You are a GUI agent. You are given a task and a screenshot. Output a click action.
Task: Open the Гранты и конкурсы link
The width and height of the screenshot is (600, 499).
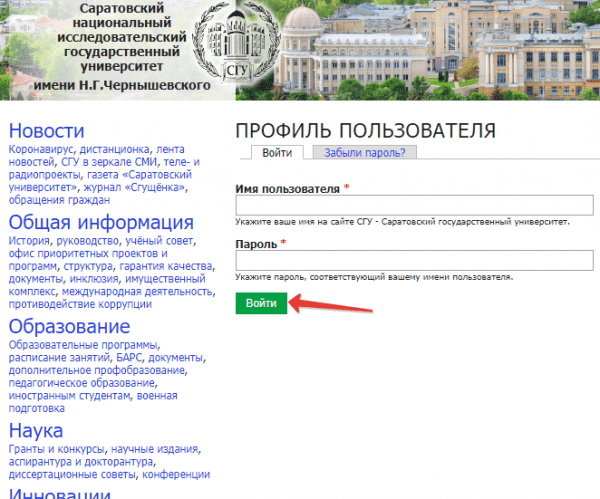pyautogui.click(x=56, y=449)
